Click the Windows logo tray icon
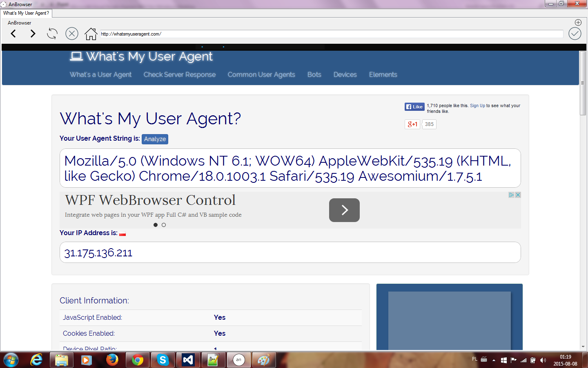This screenshot has width=588, height=368. (x=504, y=360)
